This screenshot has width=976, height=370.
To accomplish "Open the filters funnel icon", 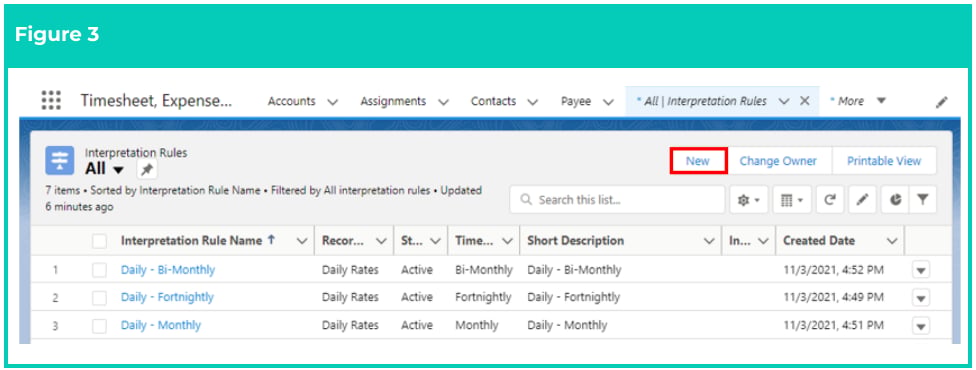I will [922, 200].
